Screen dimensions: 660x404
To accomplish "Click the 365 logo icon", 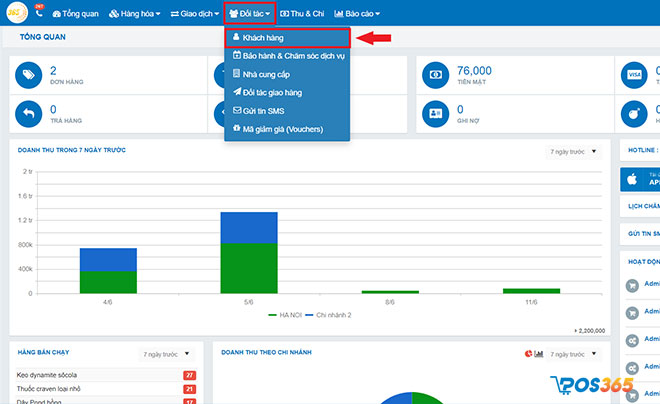I will [17, 13].
